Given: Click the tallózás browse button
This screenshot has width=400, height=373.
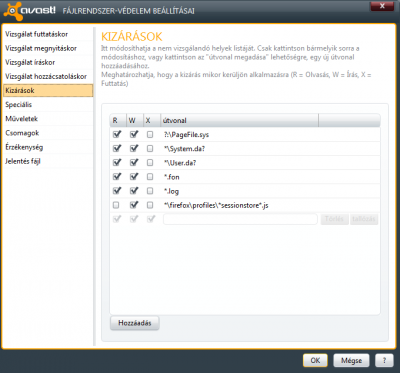Looking at the screenshot, I should [x=364, y=219].
